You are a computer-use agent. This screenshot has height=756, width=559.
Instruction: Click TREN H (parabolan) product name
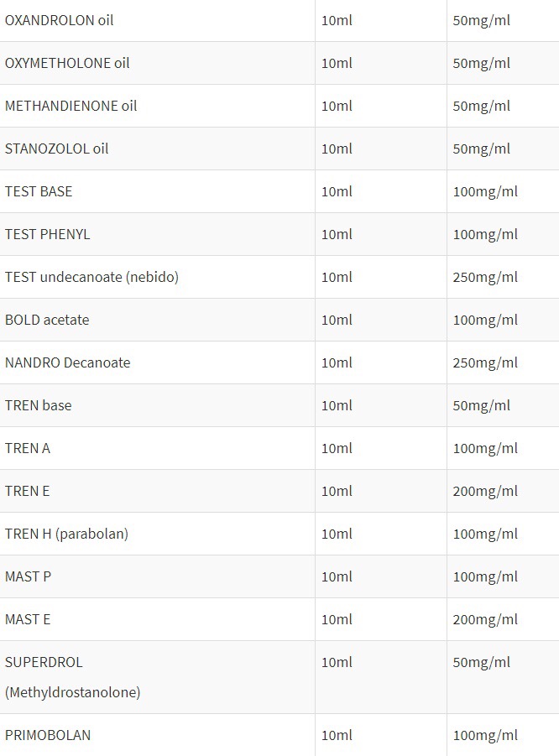pos(66,534)
